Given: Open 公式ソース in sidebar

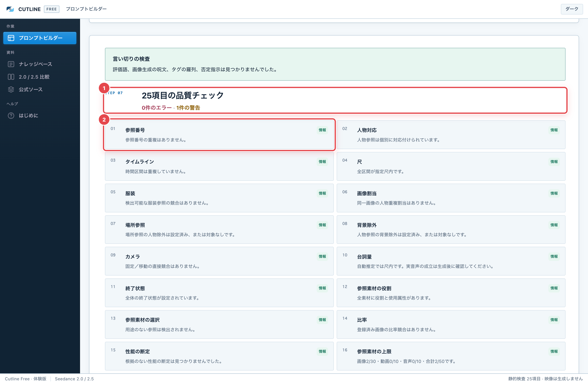Looking at the screenshot, I should pos(40,89).
